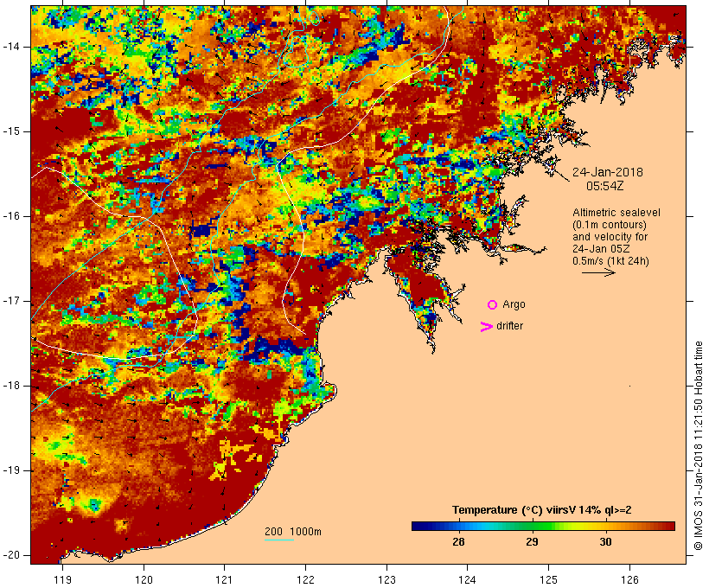Viewport: 709px width, 588px height.
Task: Click the latitude axis label '-20'
Action: (x=11, y=555)
